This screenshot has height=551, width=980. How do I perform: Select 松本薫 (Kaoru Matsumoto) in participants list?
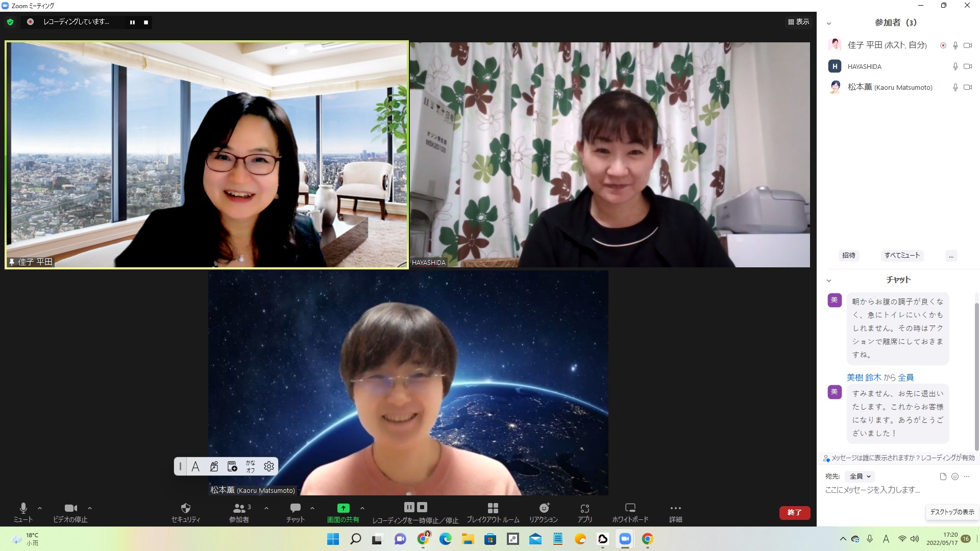pyautogui.click(x=898, y=87)
